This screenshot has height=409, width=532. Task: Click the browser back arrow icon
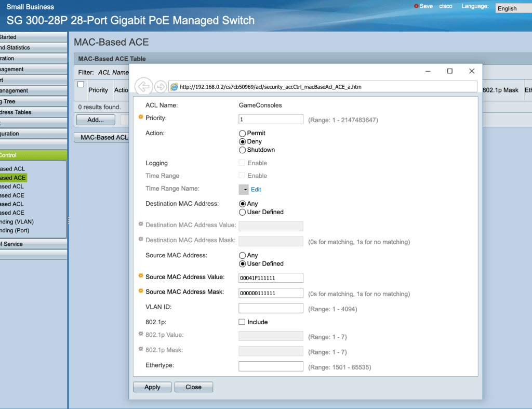coord(143,86)
